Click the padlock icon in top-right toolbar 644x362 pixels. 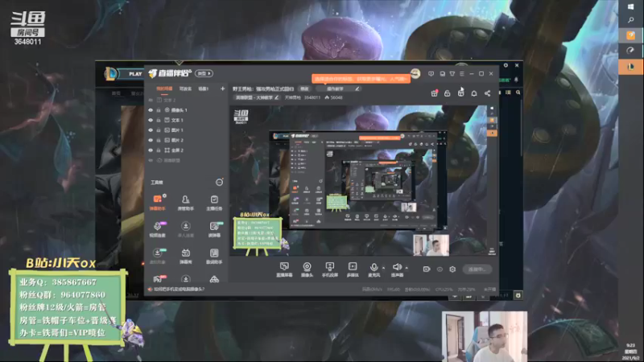(448, 93)
